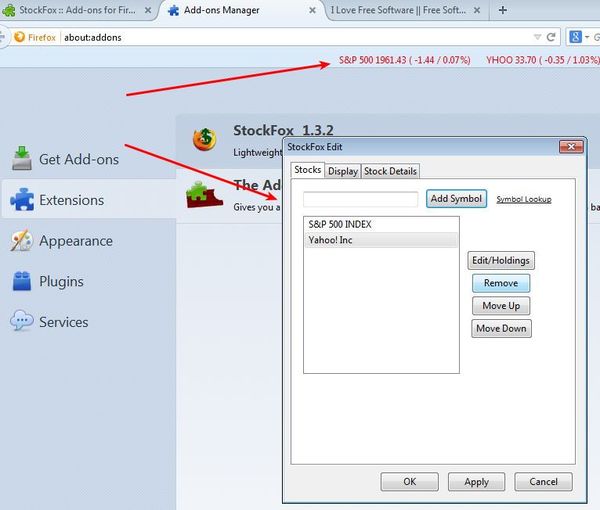600x510 pixels.
Task: Click the Move Down button
Action: (x=501, y=328)
